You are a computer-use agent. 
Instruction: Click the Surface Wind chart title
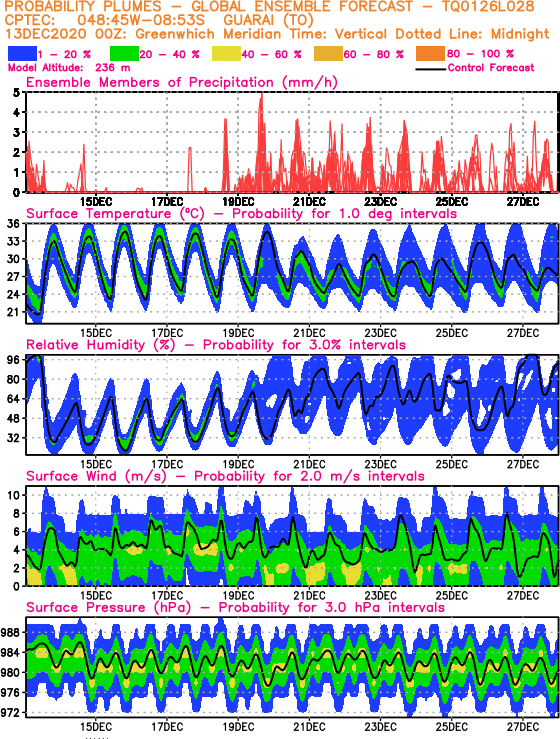click(225, 476)
